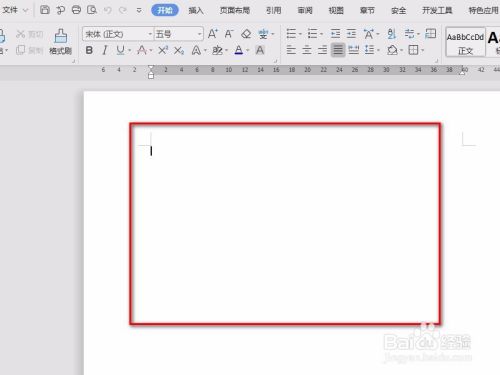Screen dimensions: 500x375
Task: Click the strikethrough A icon
Action: 142,50
